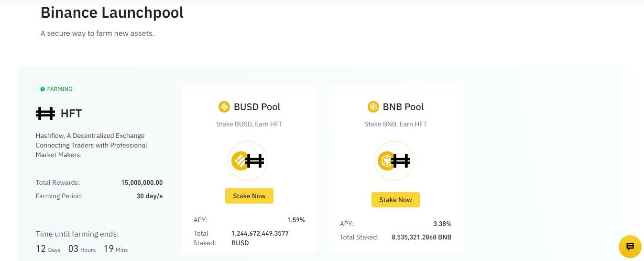Click the BUSD-HFT pair icon in circle
The width and height of the screenshot is (644, 261).
[247, 161]
